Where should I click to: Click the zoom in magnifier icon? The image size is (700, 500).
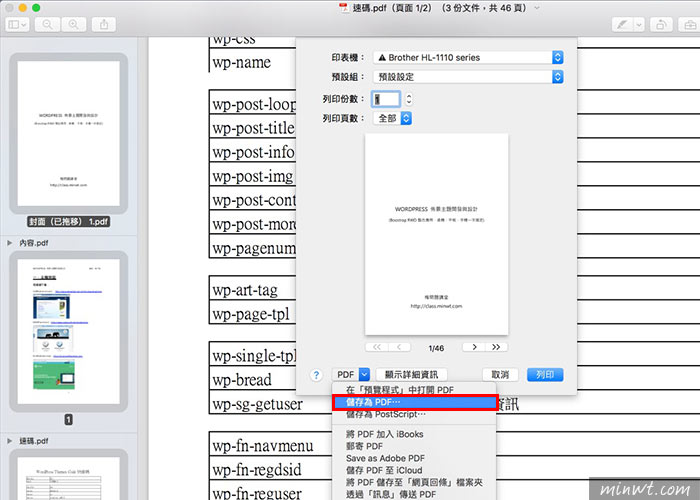(x=74, y=25)
